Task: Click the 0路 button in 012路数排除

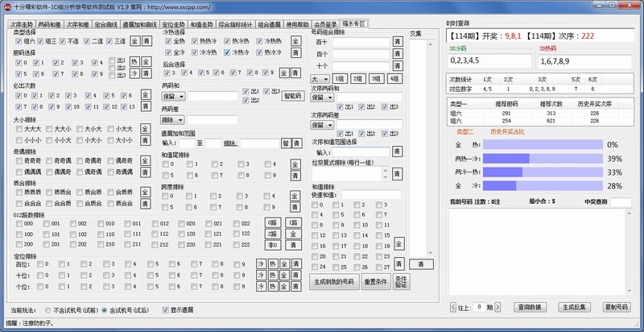Action: coord(272,223)
